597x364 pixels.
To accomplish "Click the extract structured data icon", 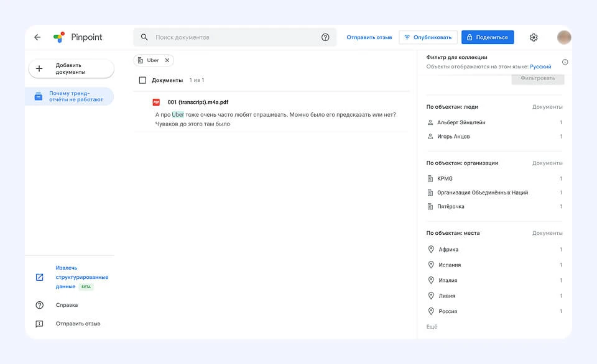I will pyautogui.click(x=40, y=277).
